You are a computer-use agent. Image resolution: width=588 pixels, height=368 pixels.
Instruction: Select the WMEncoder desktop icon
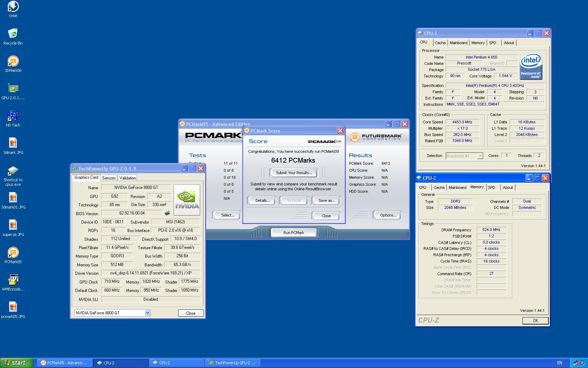[x=13, y=282]
